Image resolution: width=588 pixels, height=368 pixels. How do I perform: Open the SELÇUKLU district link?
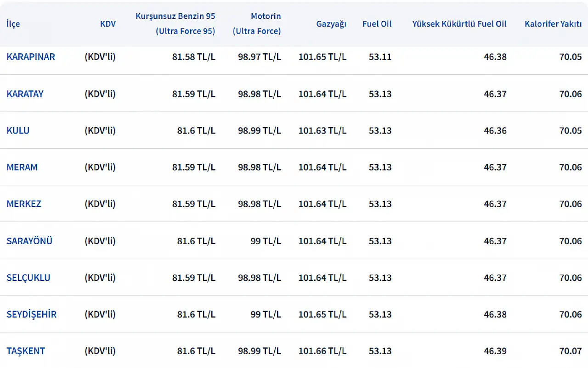(x=28, y=278)
